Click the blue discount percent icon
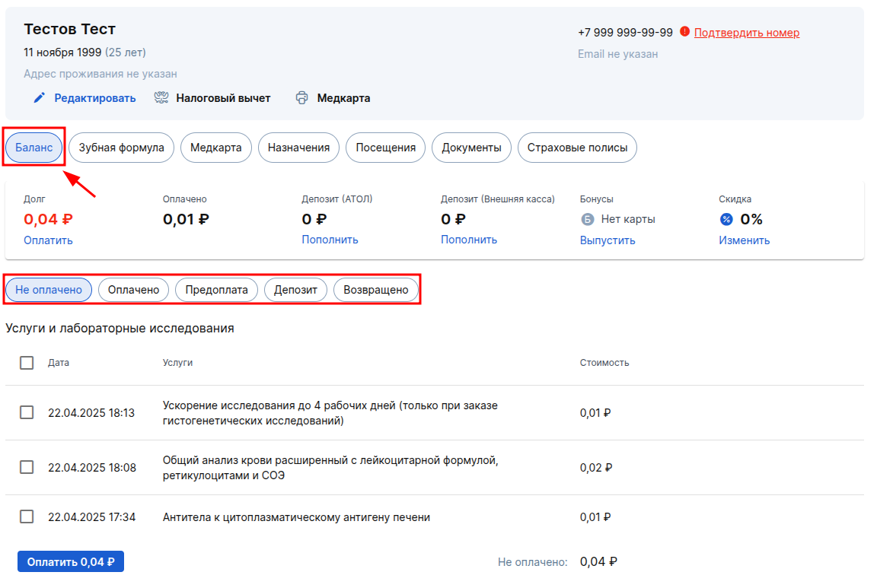Viewport: 877px width, 588px height. coord(726,219)
